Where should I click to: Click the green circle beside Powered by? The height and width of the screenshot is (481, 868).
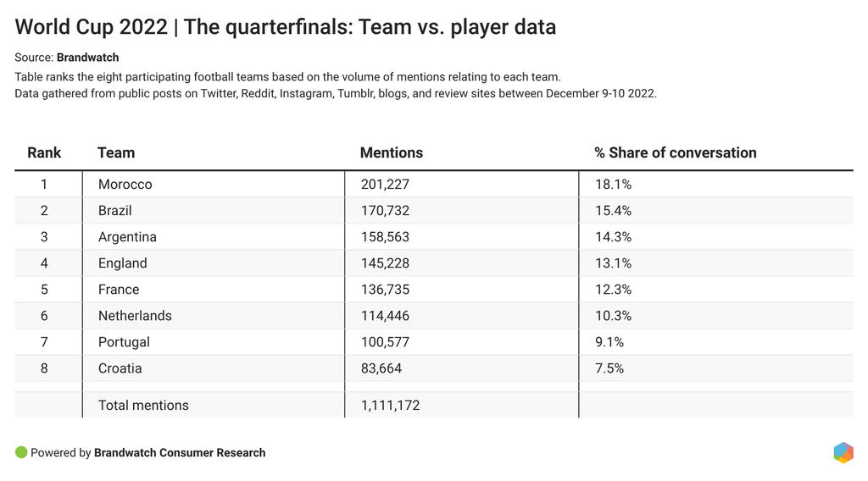pos(21,452)
